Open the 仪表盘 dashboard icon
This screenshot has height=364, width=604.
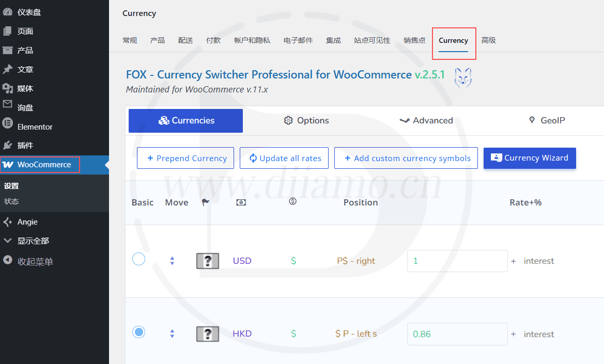(x=7, y=12)
